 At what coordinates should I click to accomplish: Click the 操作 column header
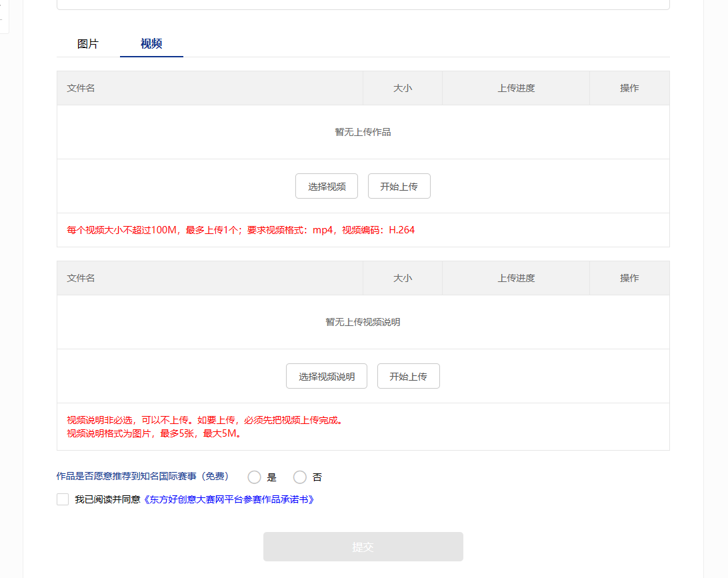tap(629, 87)
